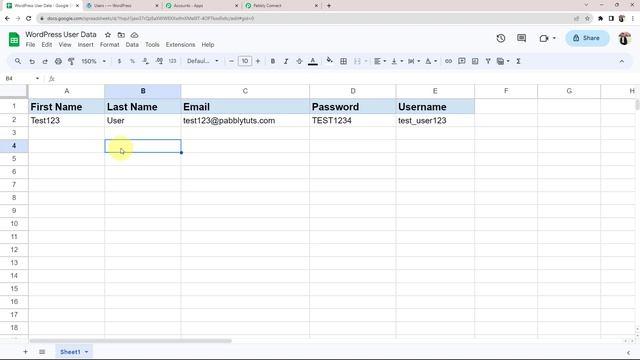This screenshot has height=360, width=640.
Task: Open the File menu
Action: (30, 44)
